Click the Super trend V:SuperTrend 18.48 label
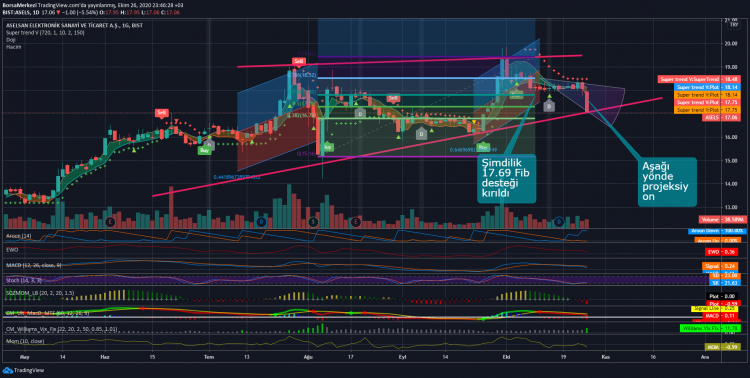 tap(699, 79)
